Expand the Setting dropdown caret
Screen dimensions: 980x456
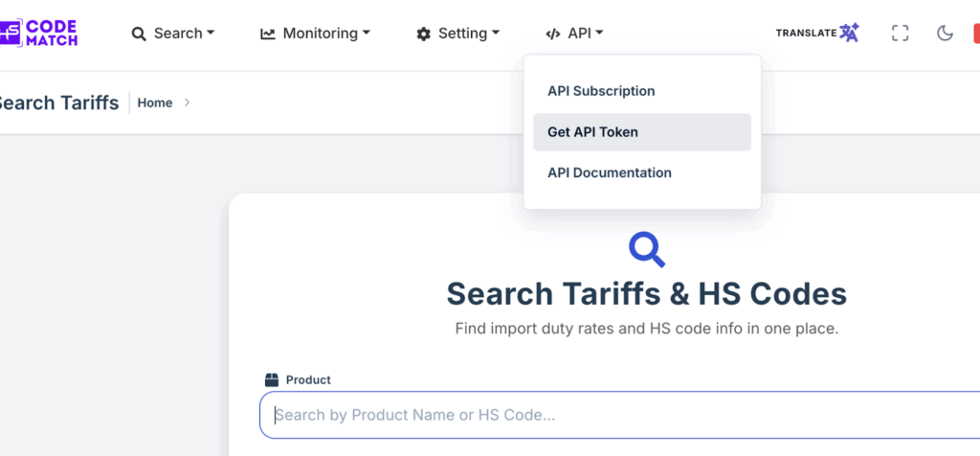point(496,34)
